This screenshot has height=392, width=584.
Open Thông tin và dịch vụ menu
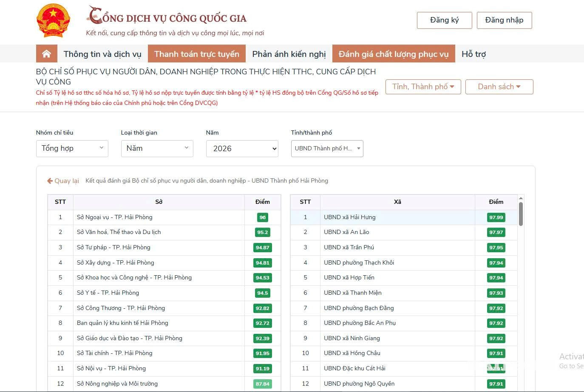click(x=102, y=54)
